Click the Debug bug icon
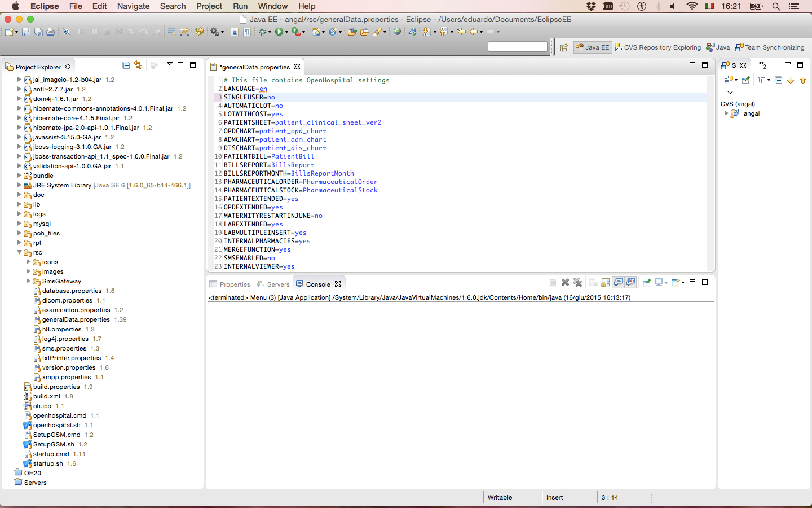812x508 pixels. (x=262, y=32)
